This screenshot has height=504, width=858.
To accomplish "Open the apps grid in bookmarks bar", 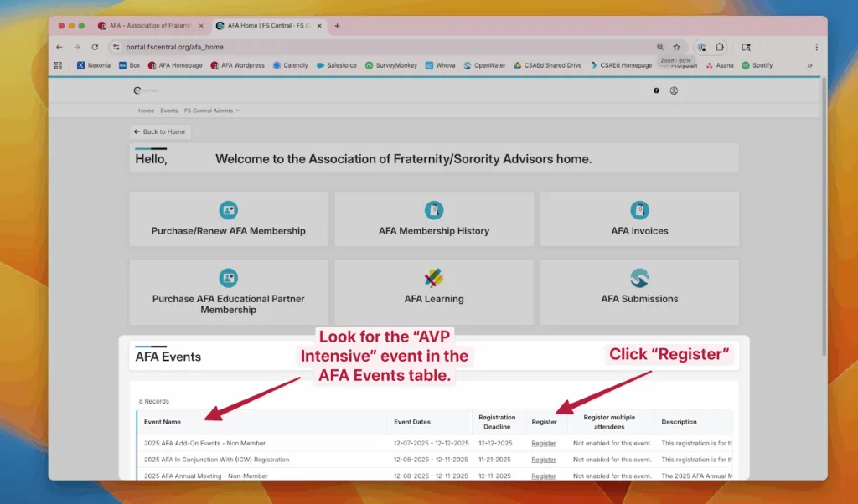I will pyautogui.click(x=58, y=65).
